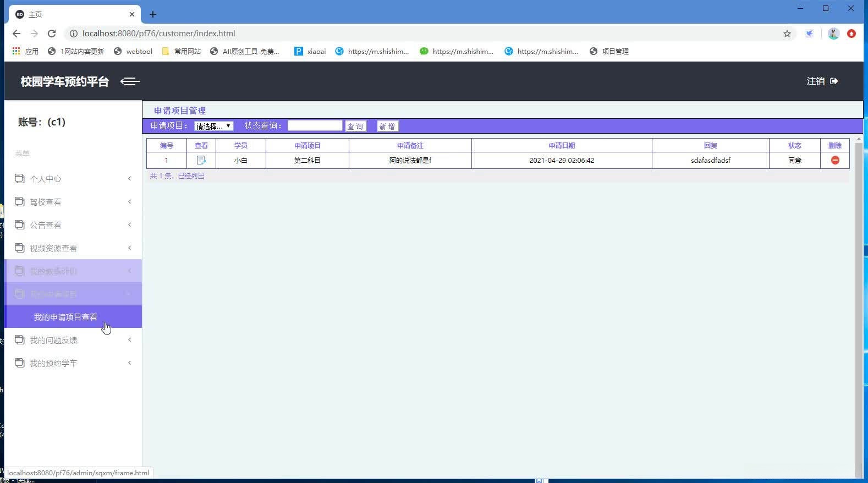Viewport: 868px width, 483px height.
Task: Expand the 我的教练评价 menu
Action: coord(73,271)
